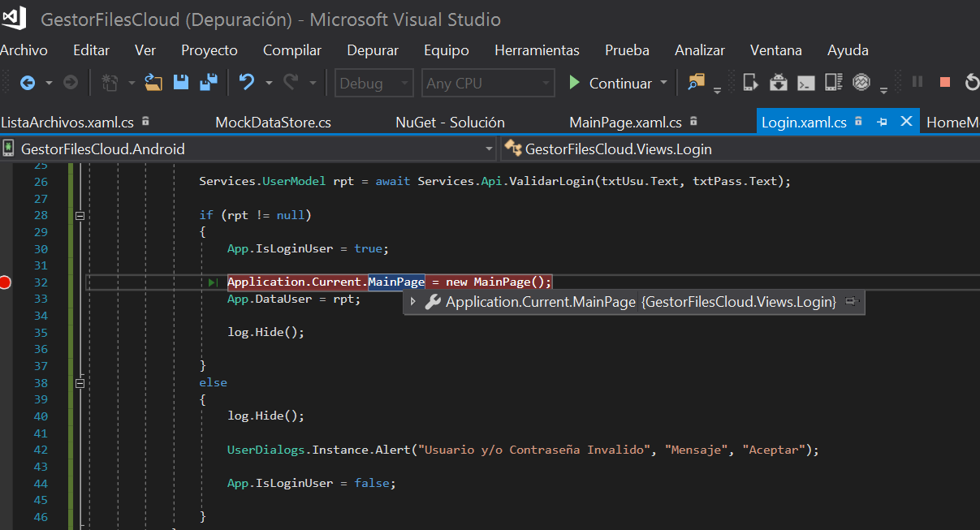
Task: Click the Undo toolbar icon
Action: click(246, 82)
